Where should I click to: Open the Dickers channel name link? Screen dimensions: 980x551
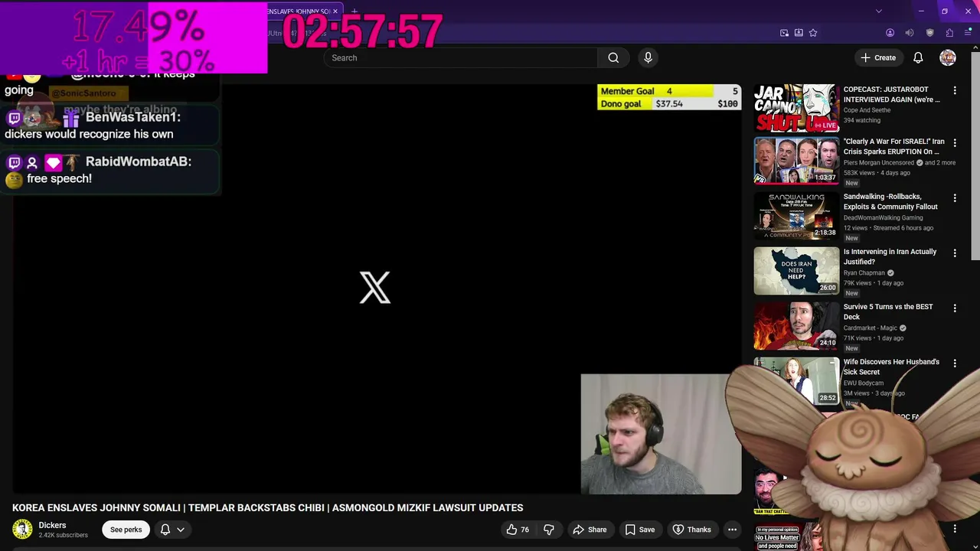coord(52,525)
